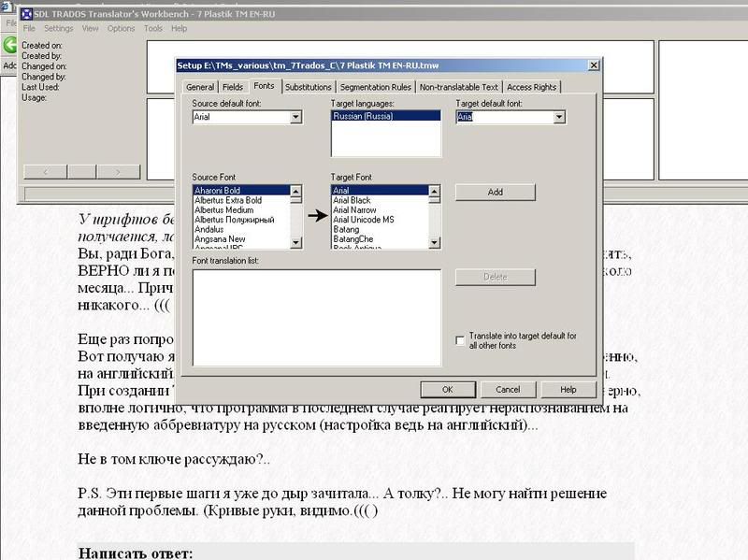Select Albertus Полужирный source font
The width and height of the screenshot is (748, 560).
click(241, 220)
